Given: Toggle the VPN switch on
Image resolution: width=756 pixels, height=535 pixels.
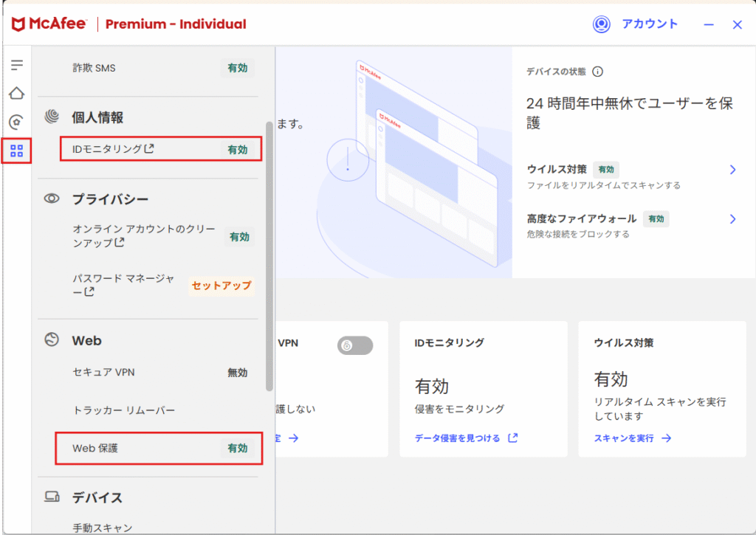Looking at the screenshot, I should click(355, 345).
